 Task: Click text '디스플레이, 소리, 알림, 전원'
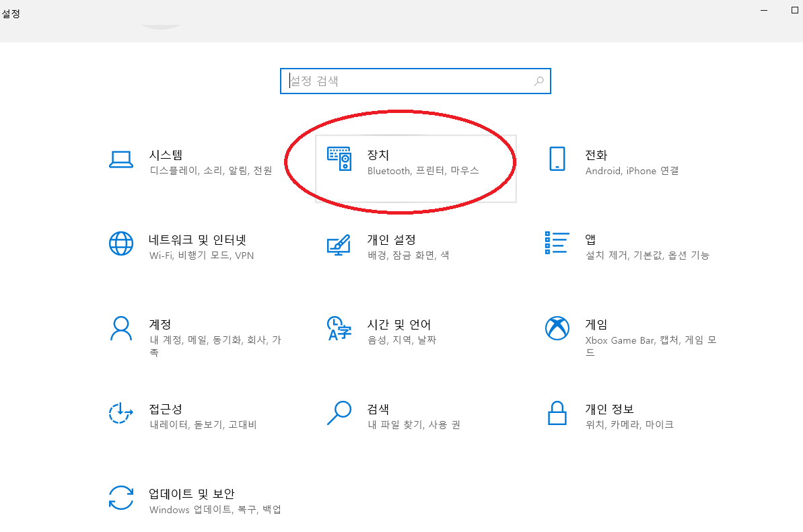click(x=211, y=170)
